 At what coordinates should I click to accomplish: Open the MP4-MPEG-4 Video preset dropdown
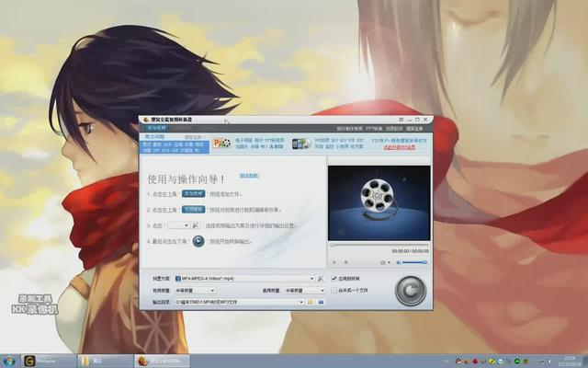(244, 279)
